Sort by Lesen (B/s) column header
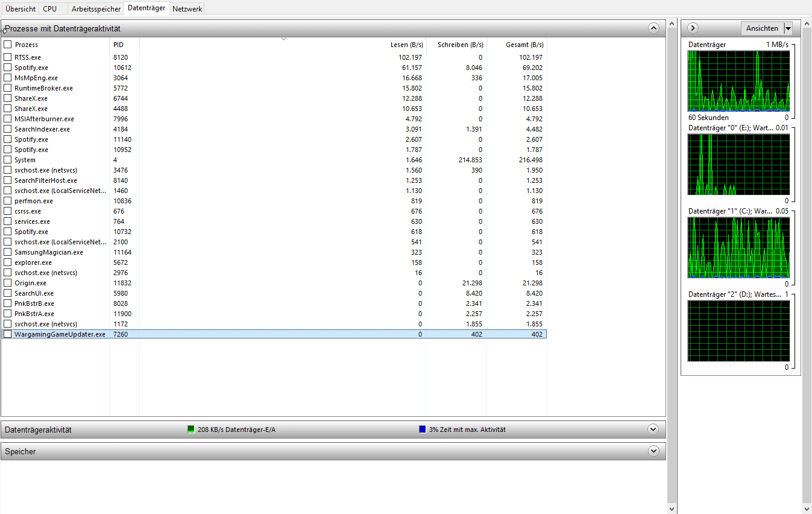 (x=406, y=45)
